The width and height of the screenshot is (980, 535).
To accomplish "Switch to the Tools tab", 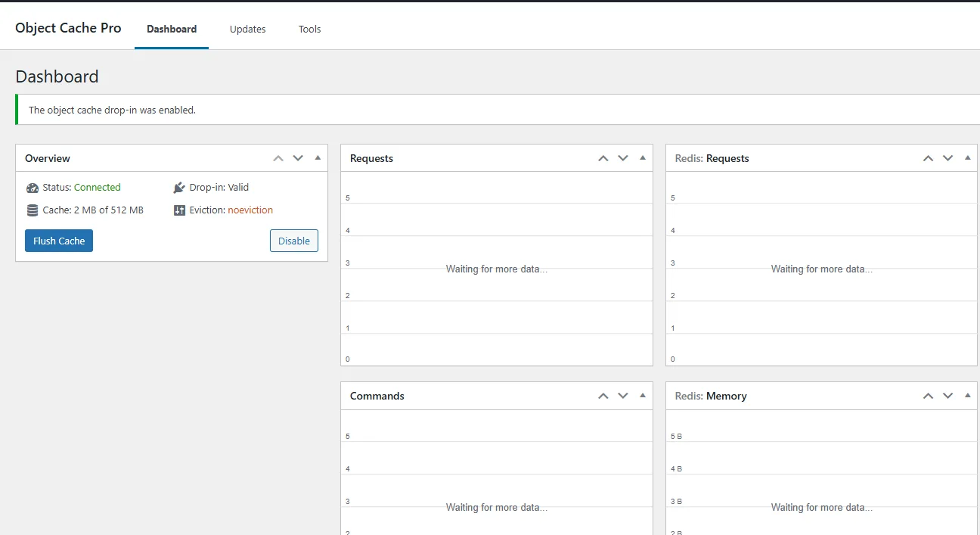I will (x=310, y=29).
